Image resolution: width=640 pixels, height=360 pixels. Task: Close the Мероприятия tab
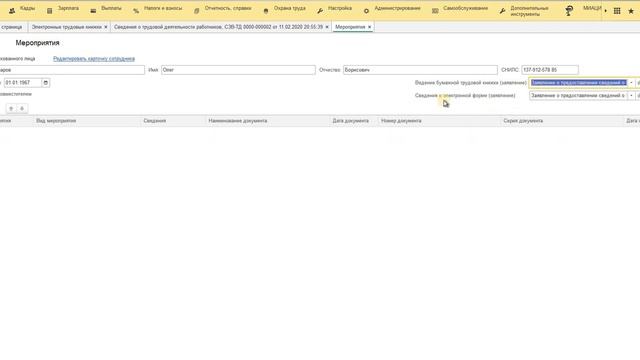click(369, 27)
